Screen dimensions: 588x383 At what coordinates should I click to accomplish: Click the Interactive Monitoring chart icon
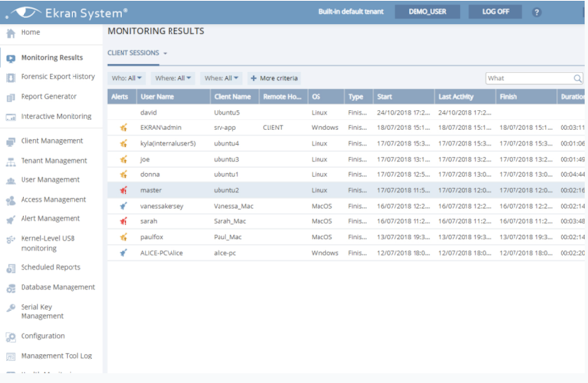pos(11,117)
